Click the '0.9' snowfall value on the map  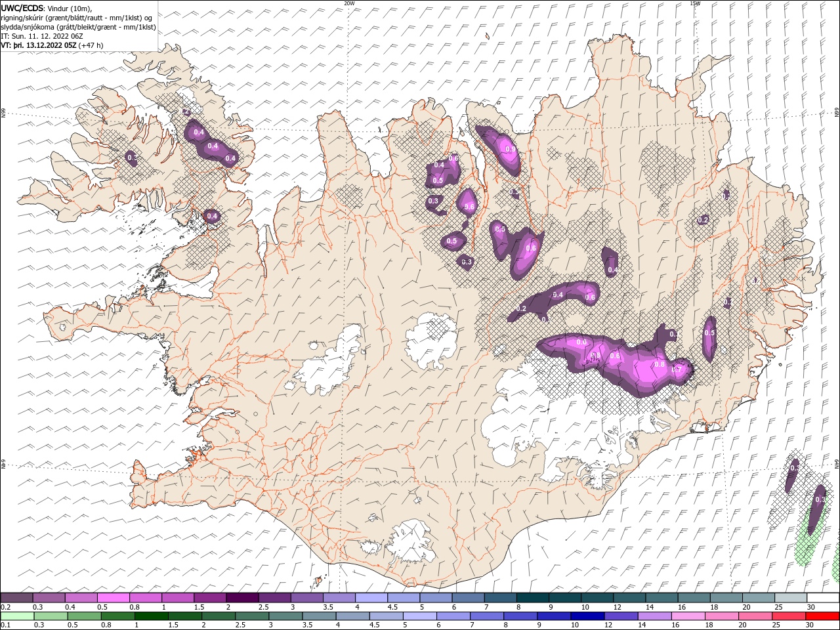click(511, 150)
